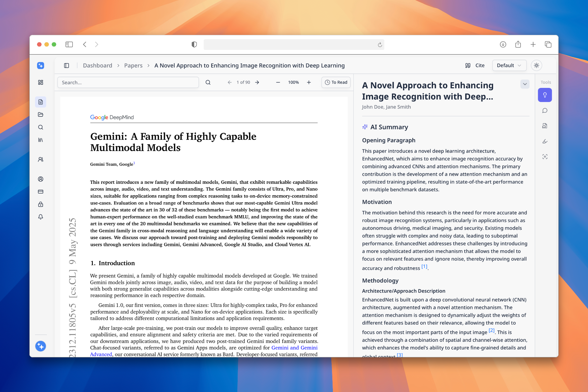
Task: Open Papers from the breadcrumb trail
Action: coord(133,65)
